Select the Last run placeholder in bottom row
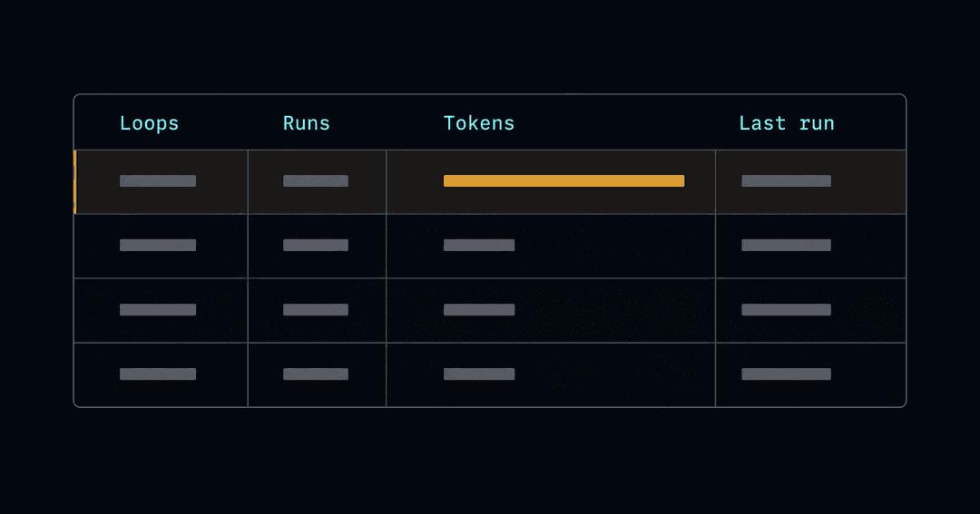 click(x=786, y=374)
